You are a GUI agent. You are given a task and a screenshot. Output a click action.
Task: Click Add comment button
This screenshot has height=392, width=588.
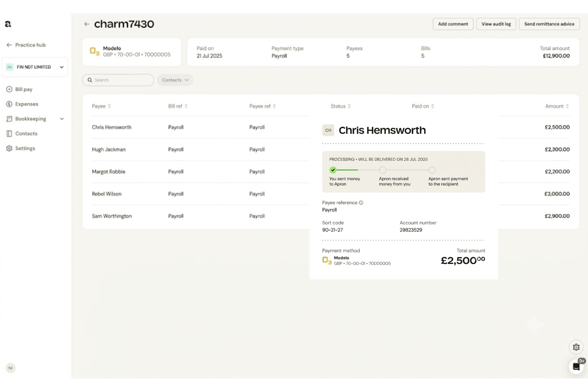pos(453,24)
